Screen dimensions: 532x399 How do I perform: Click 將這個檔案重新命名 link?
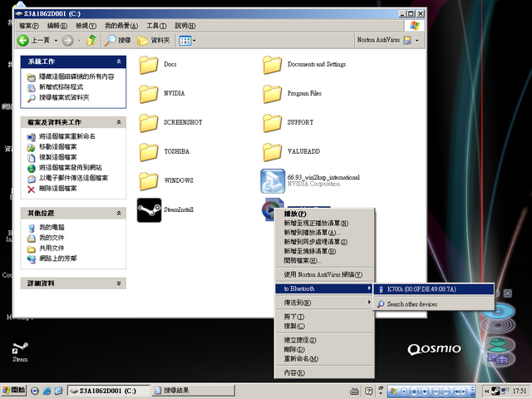(x=67, y=136)
